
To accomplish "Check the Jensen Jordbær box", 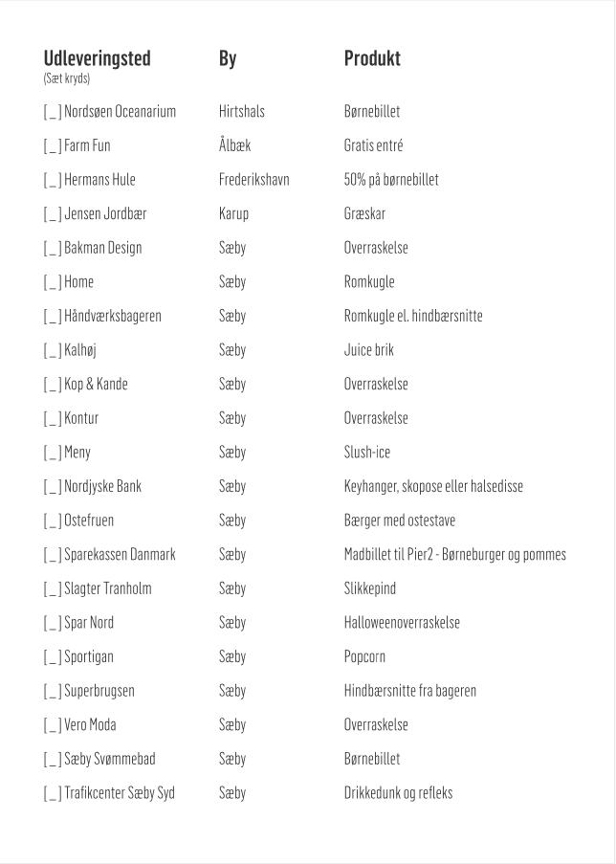I will pos(53,214).
